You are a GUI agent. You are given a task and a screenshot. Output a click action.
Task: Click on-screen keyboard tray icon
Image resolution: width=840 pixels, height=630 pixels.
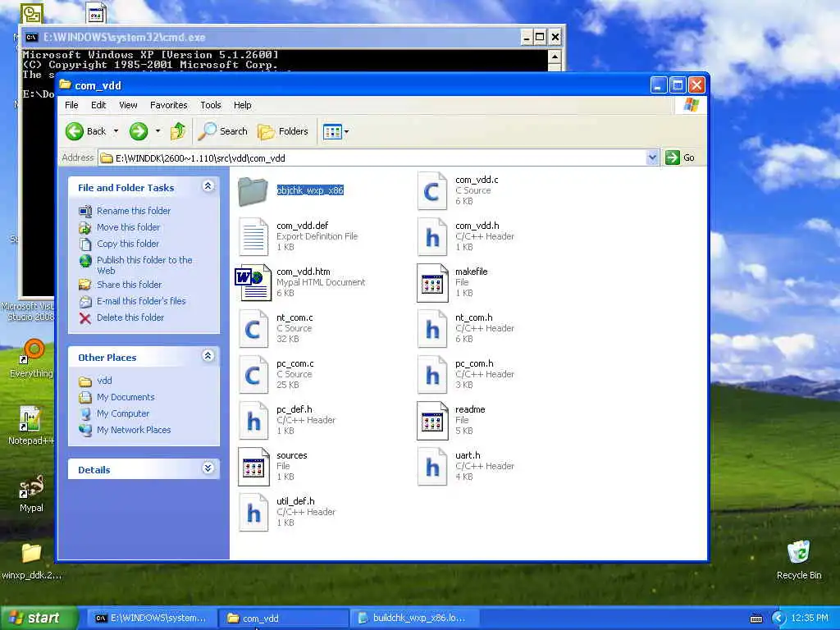pos(756,619)
